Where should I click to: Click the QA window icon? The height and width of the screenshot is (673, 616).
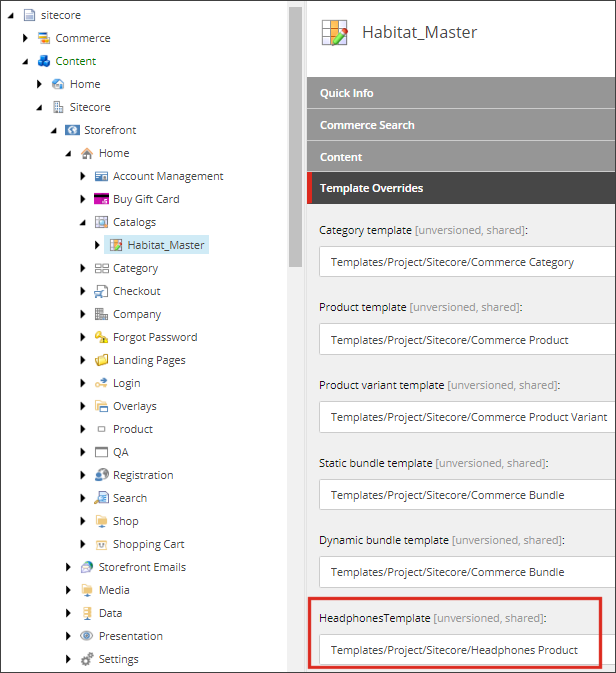click(x=101, y=452)
